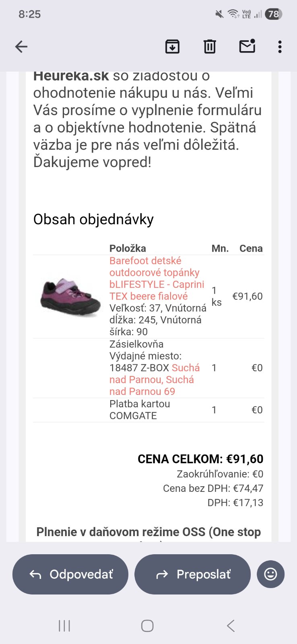This screenshot has height=644, width=297.
Task: Tap the Obsah objednávky heading
Action: point(93,219)
